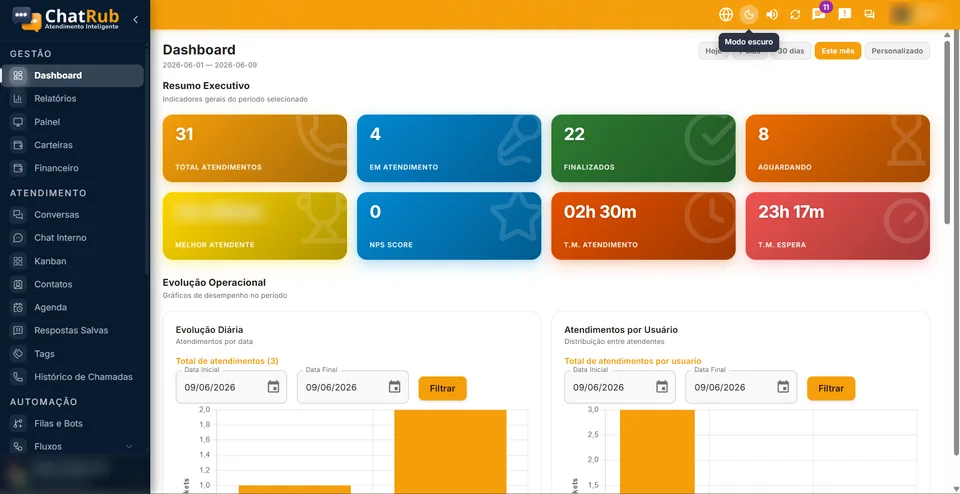Click the Em Atendimento card
Screen dimensions: 960x494
click(449, 148)
